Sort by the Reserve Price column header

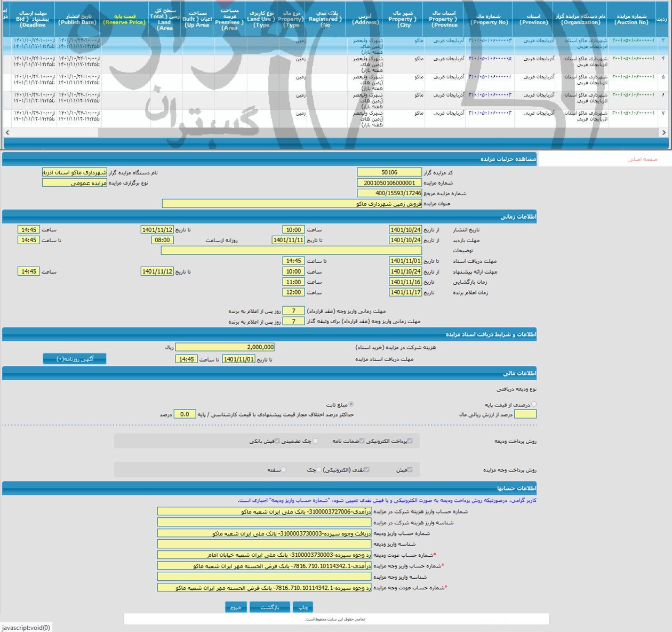click(124, 19)
